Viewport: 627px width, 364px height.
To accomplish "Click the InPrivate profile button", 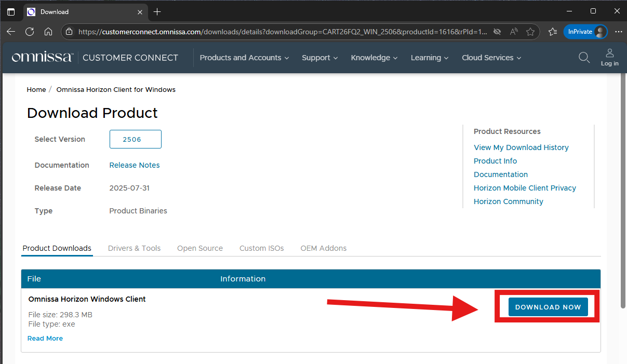I will (585, 32).
